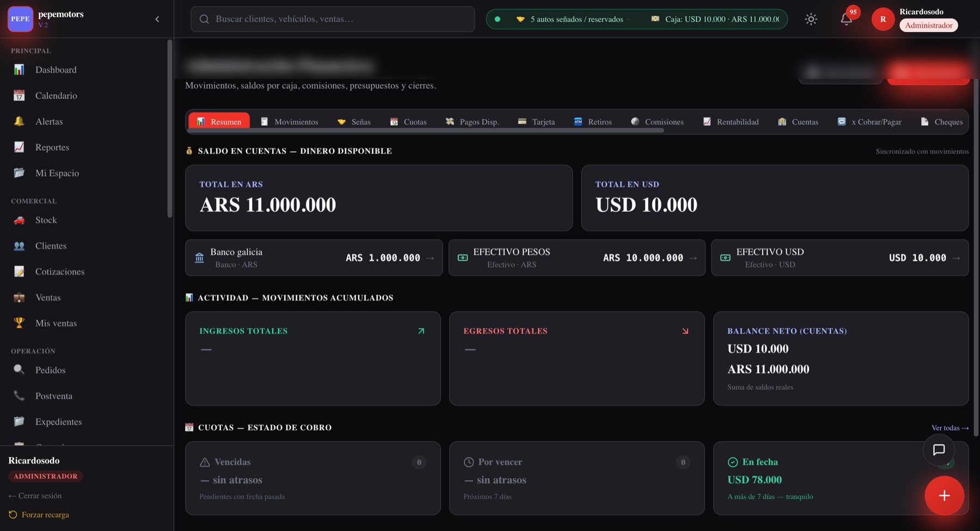This screenshot has height=531, width=980.
Task: Go to Postventa in the sidebar
Action: click(87, 396)
